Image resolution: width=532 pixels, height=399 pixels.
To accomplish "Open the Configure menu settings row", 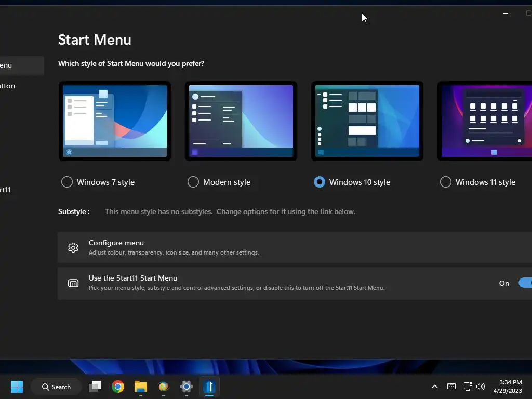I will pyautogui.click(x=295, y=247).
